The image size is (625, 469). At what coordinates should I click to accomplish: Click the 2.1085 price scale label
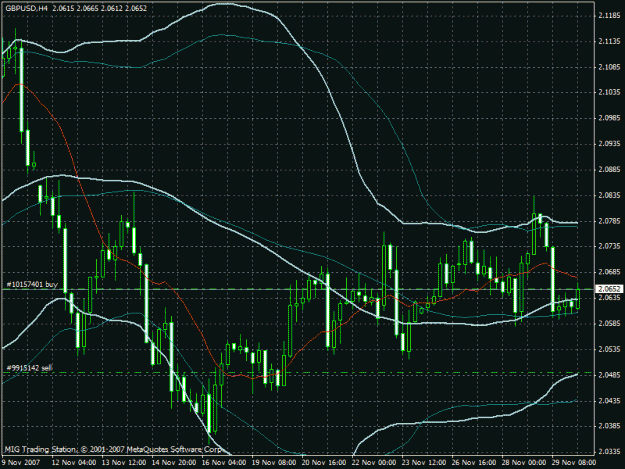[609, 67]
